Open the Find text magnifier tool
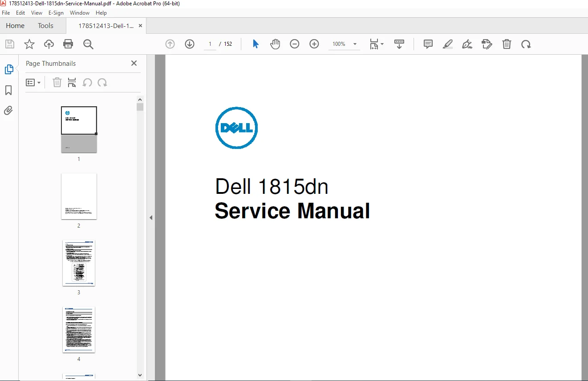This screenshot has height=381, width=588. 88,44
